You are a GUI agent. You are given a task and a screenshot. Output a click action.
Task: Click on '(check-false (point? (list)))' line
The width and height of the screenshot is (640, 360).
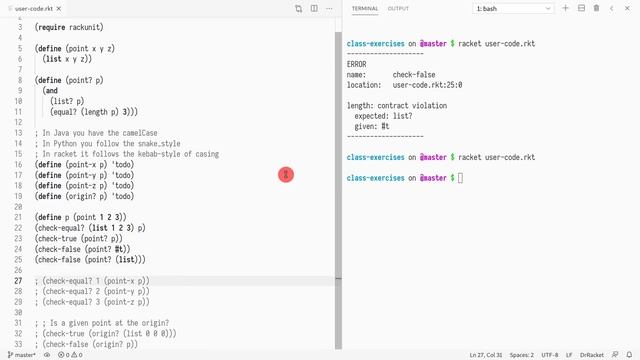90,260
